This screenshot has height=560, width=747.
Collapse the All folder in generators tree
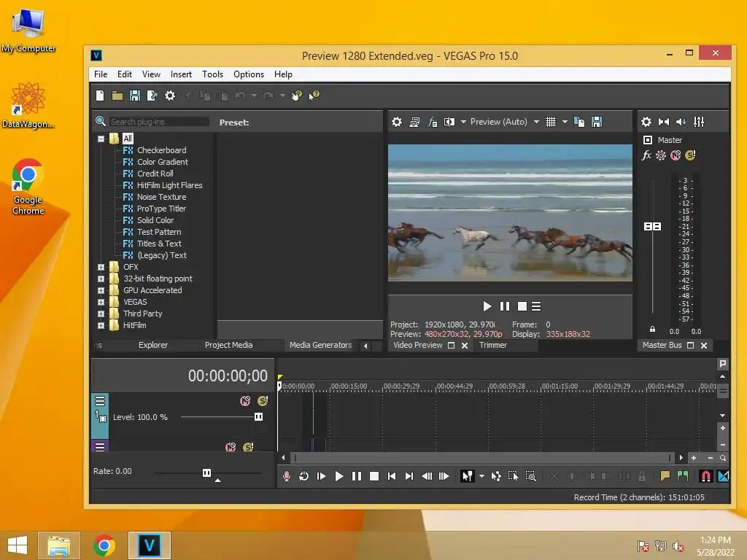(101, 139)
